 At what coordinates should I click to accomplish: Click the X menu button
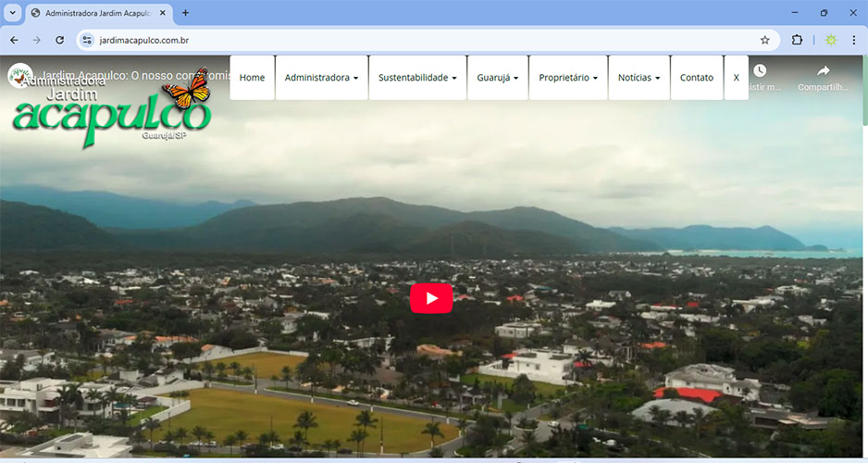click(x=737, y=78)
